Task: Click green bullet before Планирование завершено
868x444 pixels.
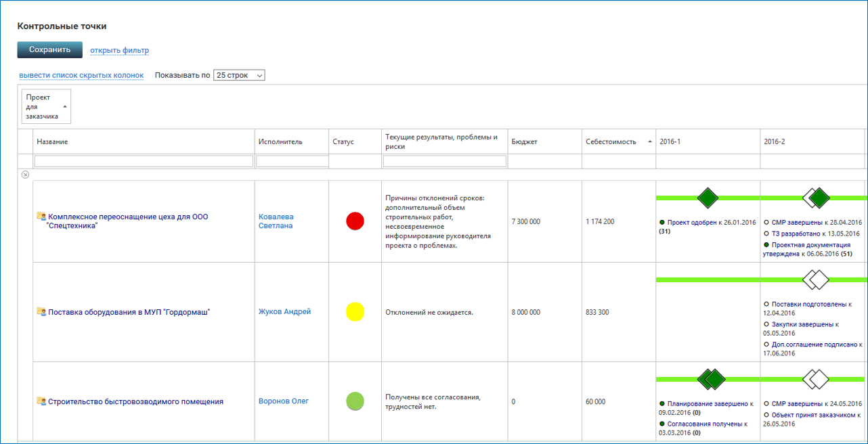Action: click(x=662, y=403)
